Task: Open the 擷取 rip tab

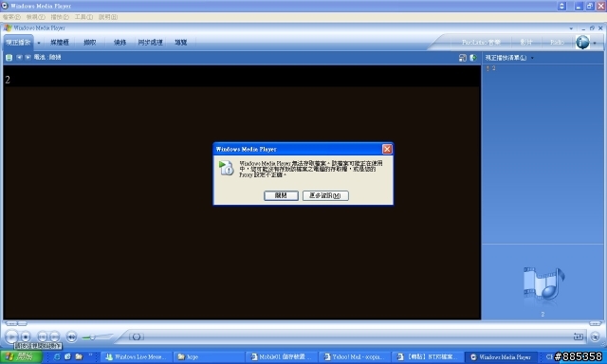Action: [x=90, y=43]
